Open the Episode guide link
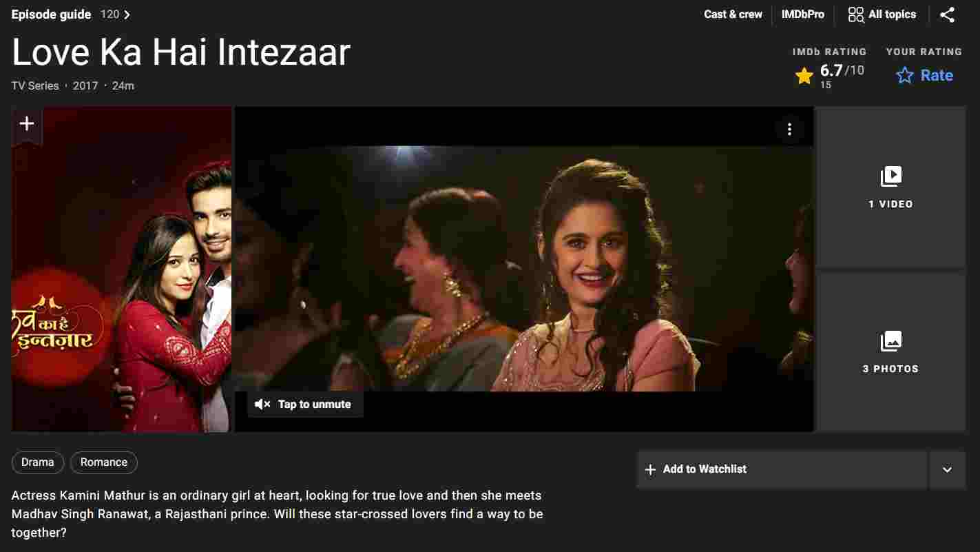This screenshot has height=552, width=980. click(x=51, y=14)
